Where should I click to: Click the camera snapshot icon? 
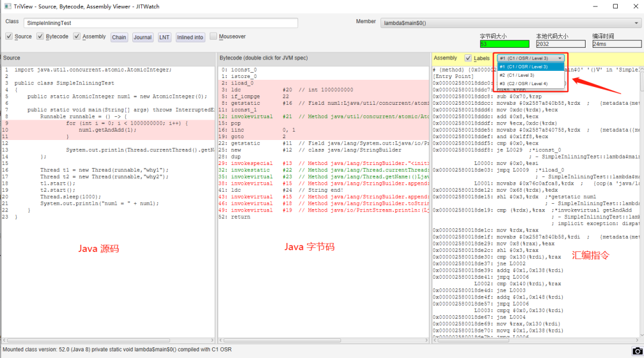coord(637,351)
